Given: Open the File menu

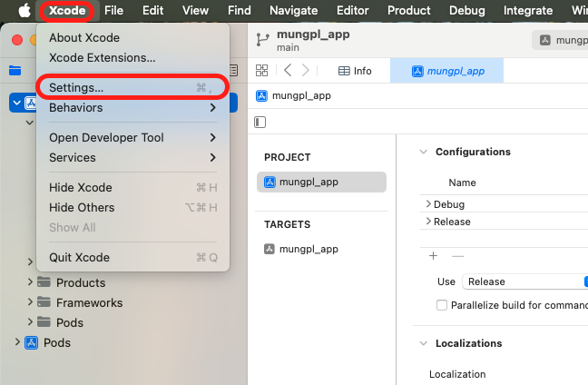Looking at the screenshot, I should pyautogui.click(x=113, y=10).
